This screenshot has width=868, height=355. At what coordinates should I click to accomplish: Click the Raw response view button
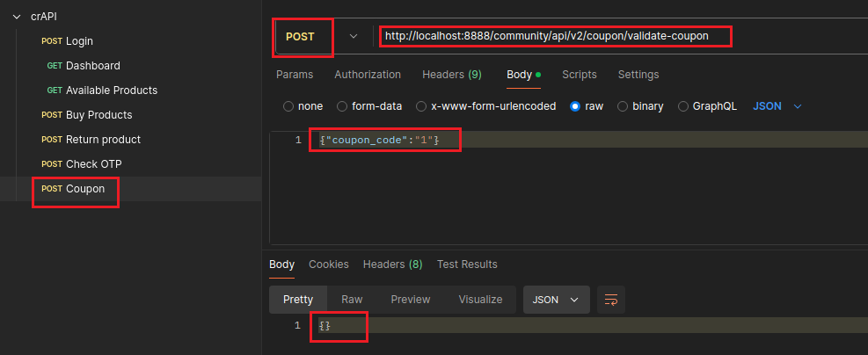point(352,300)
